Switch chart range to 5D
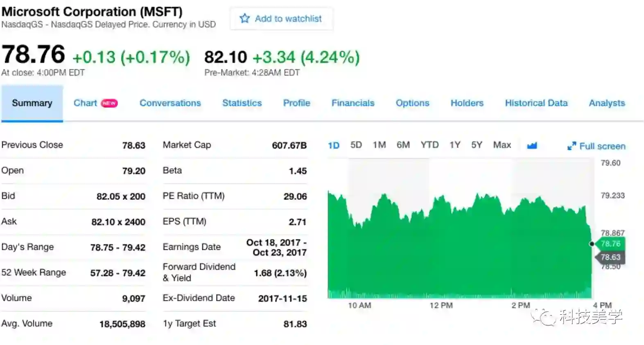Image resolution: width=644 pixels, height=345 pixels. [x=356, y=145]
